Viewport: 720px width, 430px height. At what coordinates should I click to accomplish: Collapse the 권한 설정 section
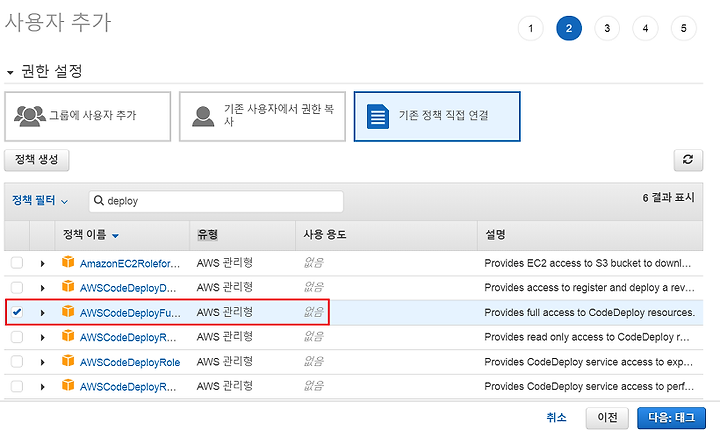(10, 73)
